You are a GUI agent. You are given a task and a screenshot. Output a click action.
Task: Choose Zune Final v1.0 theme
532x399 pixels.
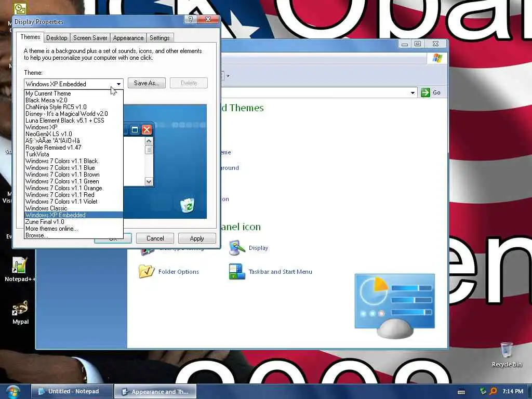pyautogui.click(x=74, y=222)
